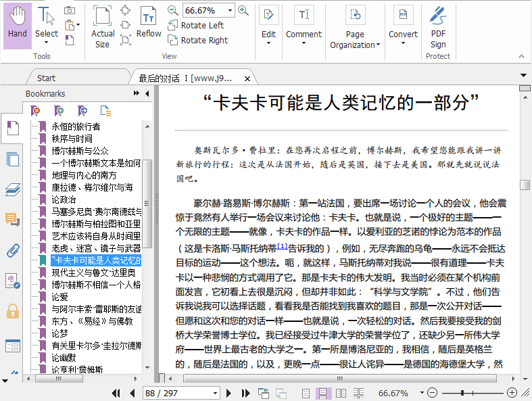Open the Attachments paperclip panel
532x401 pixels.
coord(12,252)
